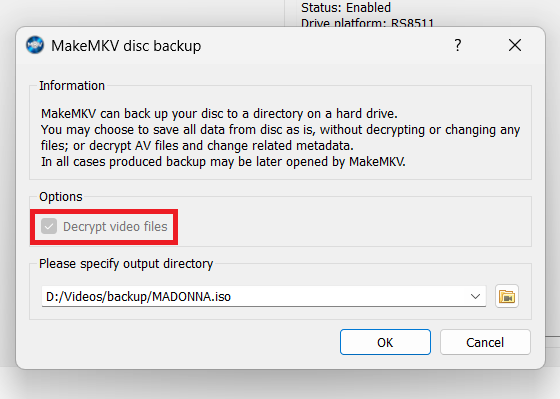Click the 'decrypt AV files and change' line
The image size is (560, 399).
click(197, 146)
